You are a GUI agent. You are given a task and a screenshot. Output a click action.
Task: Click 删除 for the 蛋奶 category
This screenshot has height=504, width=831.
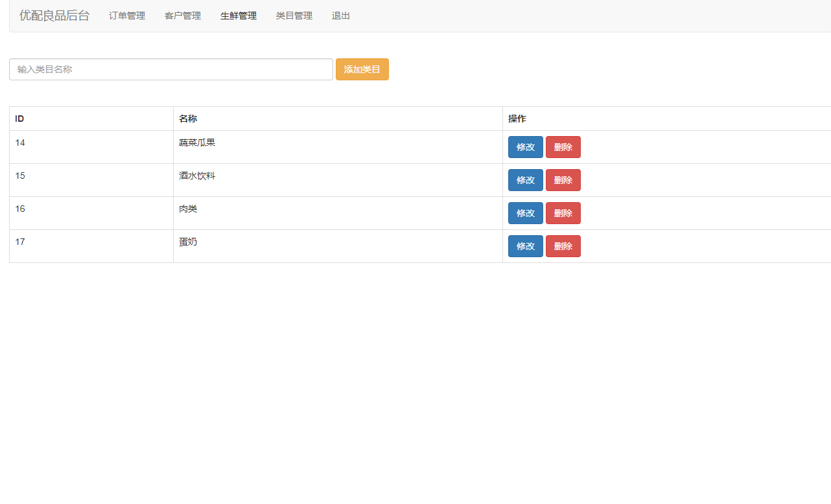pyautogui.click(x=563, y=246)
